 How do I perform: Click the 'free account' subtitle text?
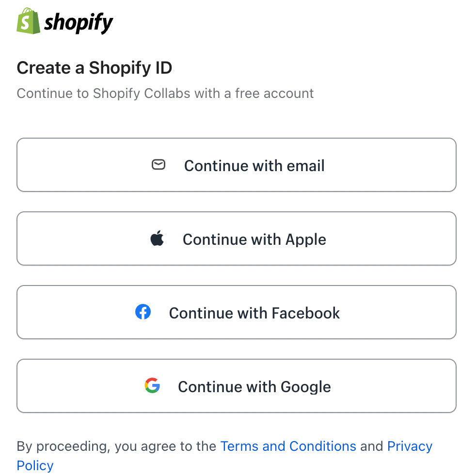274,93
